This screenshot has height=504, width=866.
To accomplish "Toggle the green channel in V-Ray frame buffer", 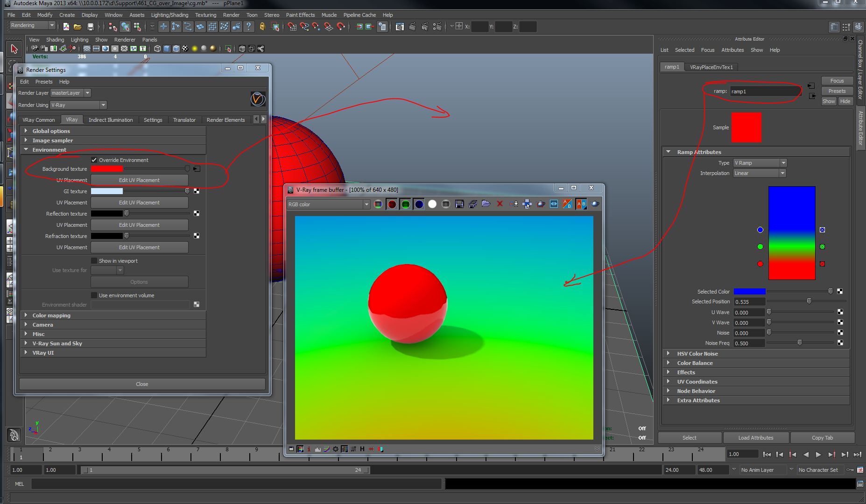I will coord(405,204).
